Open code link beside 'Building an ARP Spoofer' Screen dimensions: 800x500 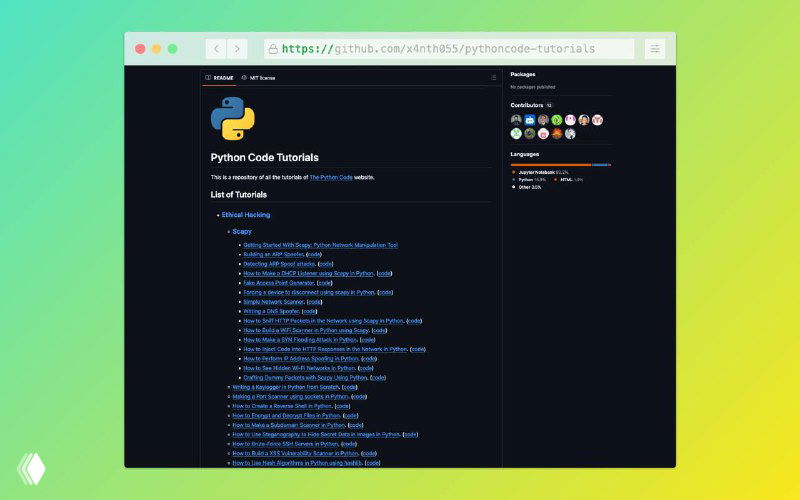point(314,254)
